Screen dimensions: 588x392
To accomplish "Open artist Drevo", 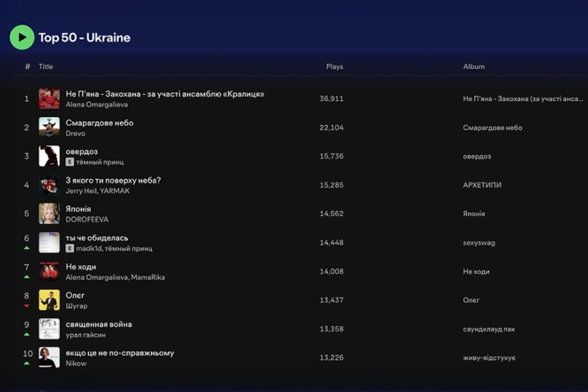I will pos(75,134).
